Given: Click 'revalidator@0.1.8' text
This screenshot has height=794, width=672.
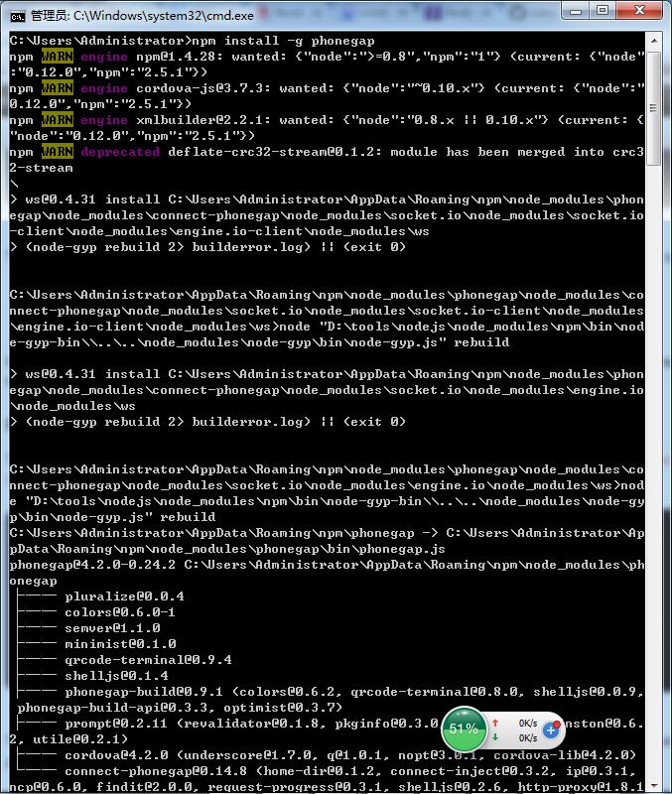Looking at the screenshot, I should coord(252,724).
